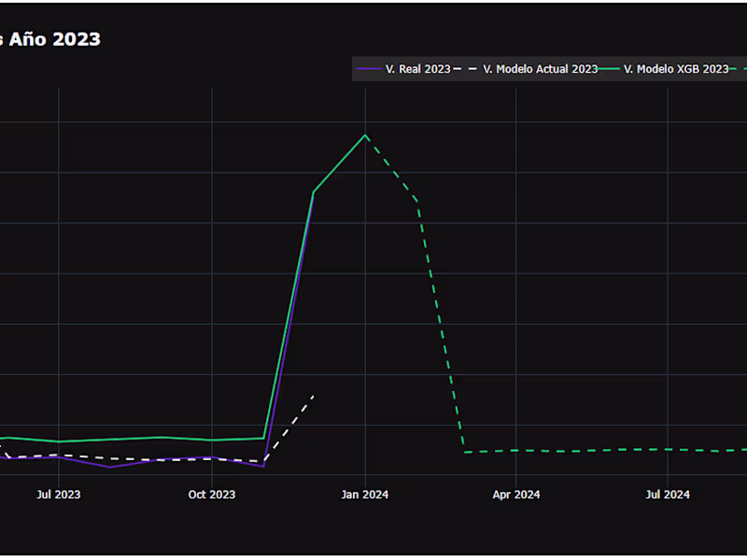Click the Jul 2024 axis label
Image resolution: width=747 pixels, height=560 pixels.
tap(668, 495)
